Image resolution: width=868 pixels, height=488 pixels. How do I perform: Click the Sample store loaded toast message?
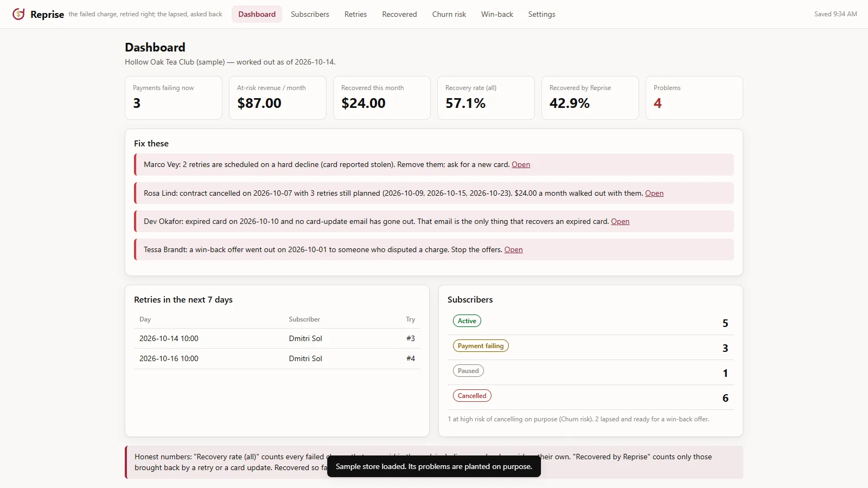(434, 466)
